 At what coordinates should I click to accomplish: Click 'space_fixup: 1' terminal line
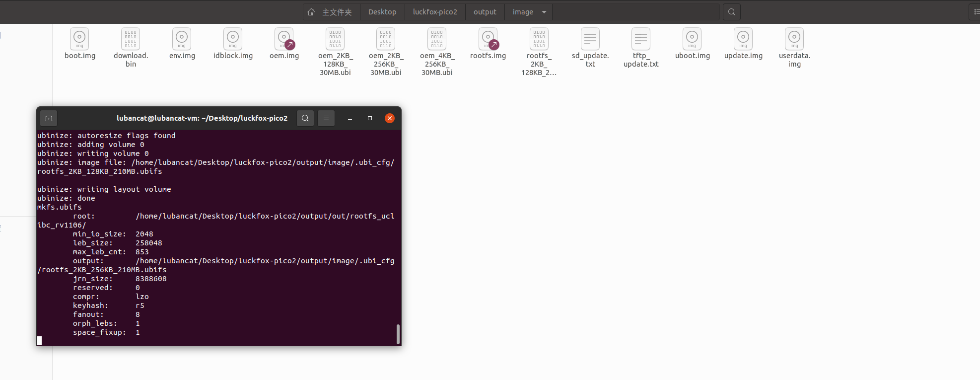click(106, 332)
